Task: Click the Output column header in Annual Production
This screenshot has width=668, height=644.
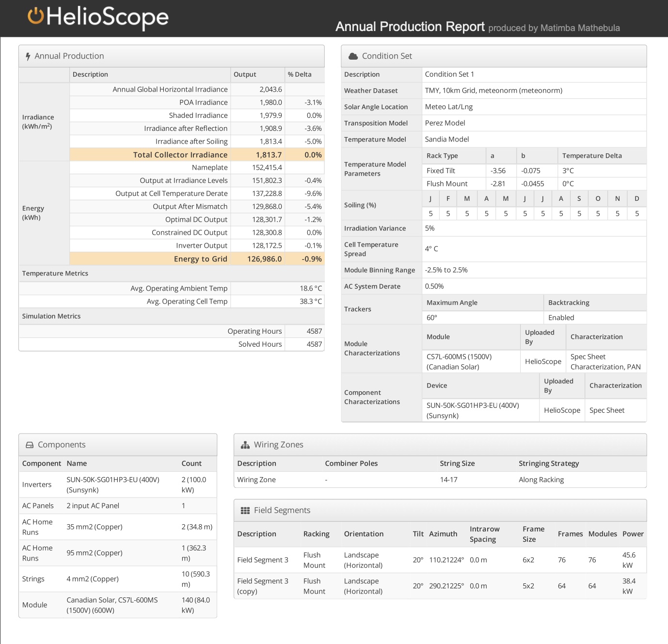Action: click(x=245, y=74)
